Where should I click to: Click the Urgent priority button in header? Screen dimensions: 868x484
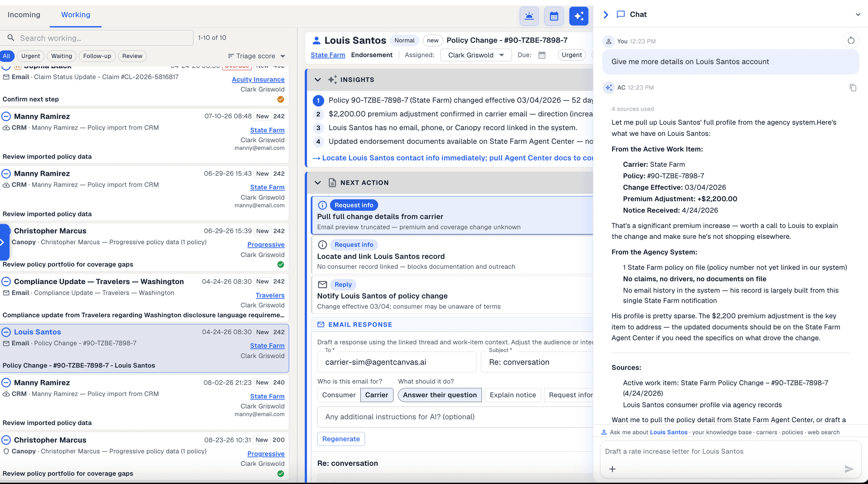pos(572,55)
